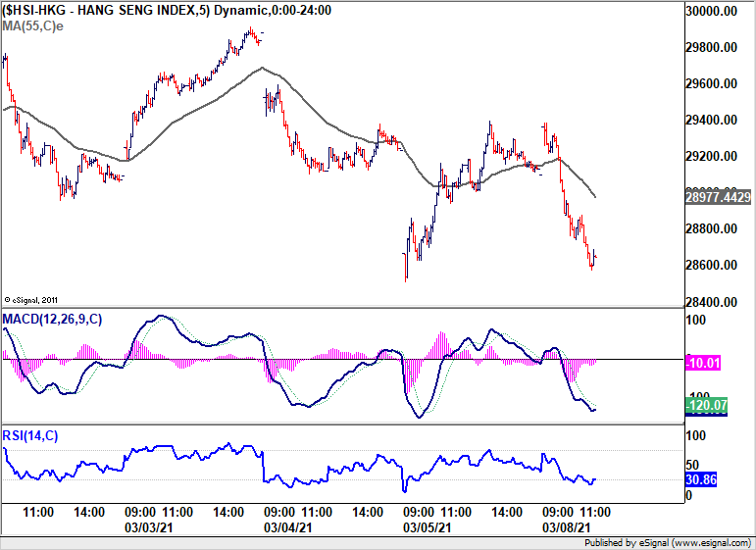Select the 03/05/21 date on time axis
Screen dimensions: 756x550
pos(429,526)
